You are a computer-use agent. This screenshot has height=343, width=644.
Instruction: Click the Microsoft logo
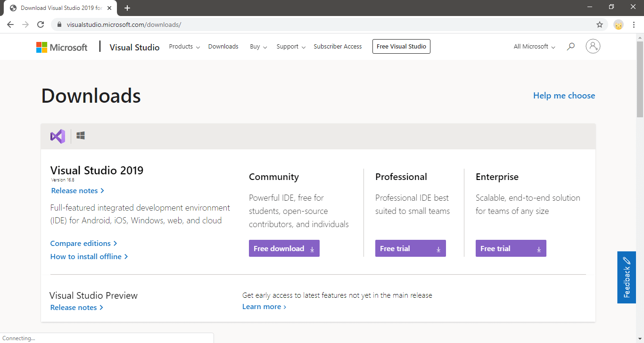coord(62,47)
